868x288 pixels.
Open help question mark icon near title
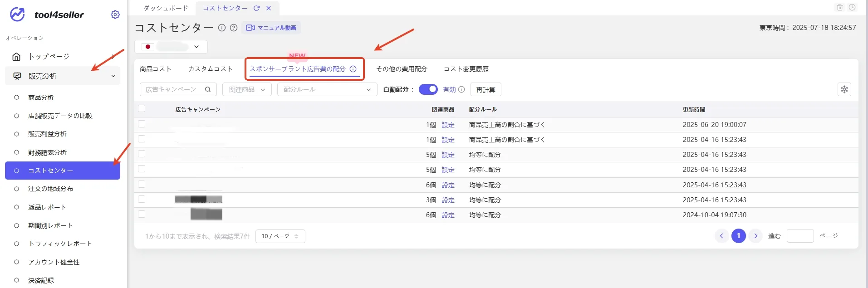tap(234, 28)
